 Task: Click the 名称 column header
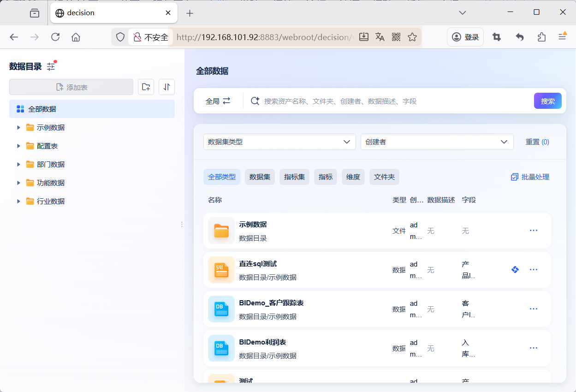coord(215,200)
